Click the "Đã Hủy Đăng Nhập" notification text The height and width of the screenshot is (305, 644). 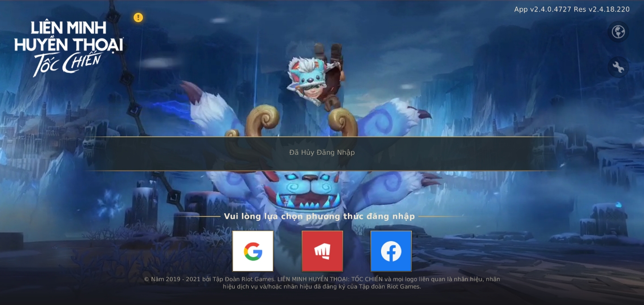coord(322,152)
